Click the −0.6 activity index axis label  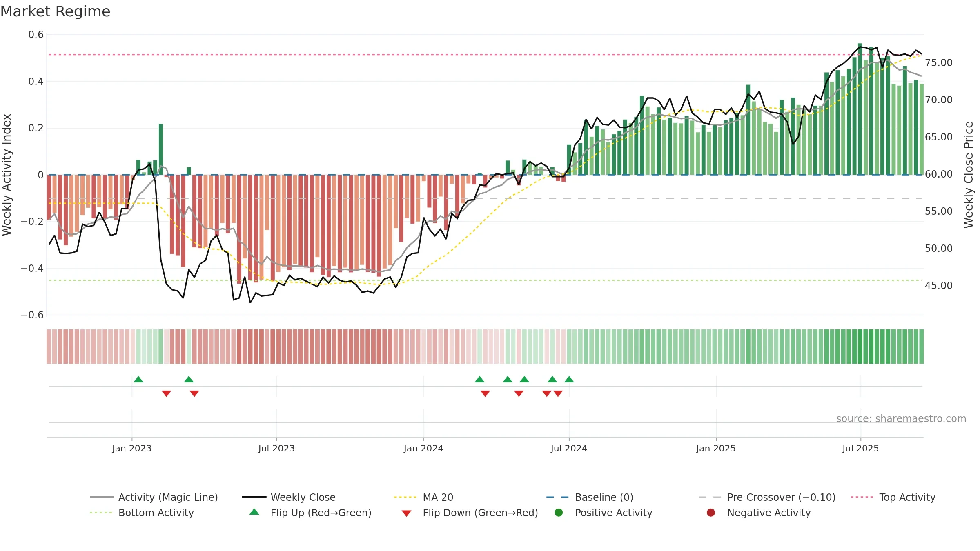pos(32,315)
